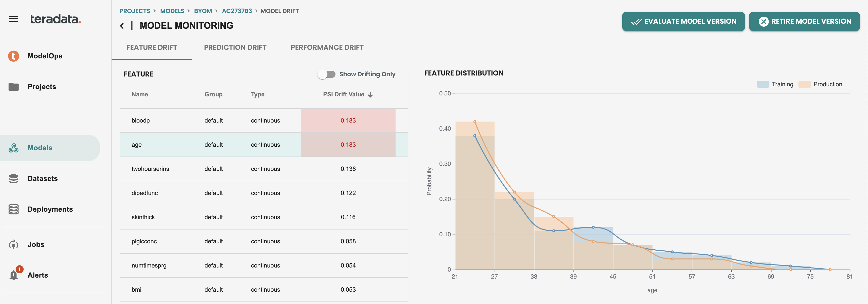Click the 0.116 drift value
868x304 pixels.
coord(348,217)
